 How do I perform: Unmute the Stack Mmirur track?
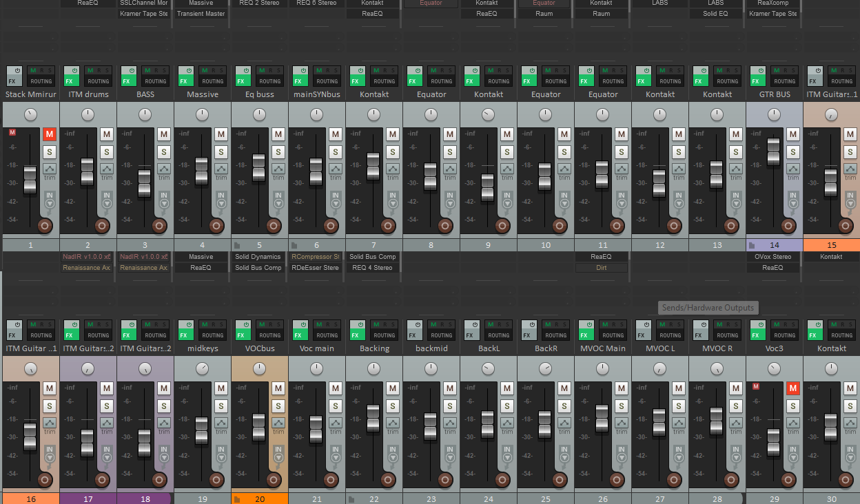point(49,134)
